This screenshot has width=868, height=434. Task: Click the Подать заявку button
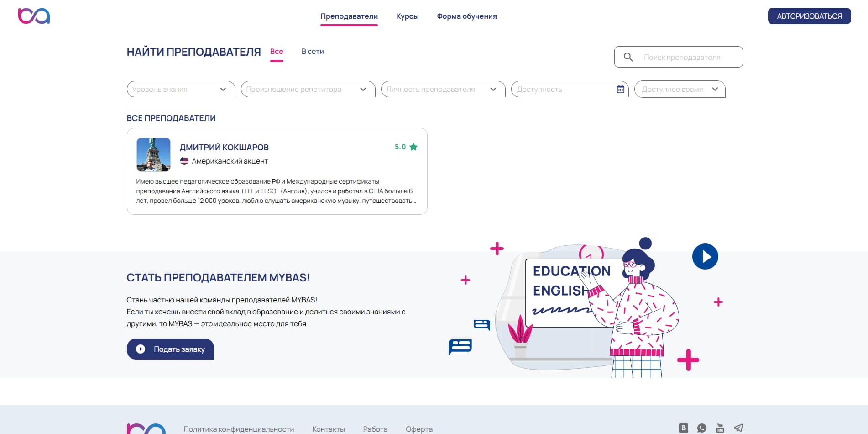click(x=170, y=349)
